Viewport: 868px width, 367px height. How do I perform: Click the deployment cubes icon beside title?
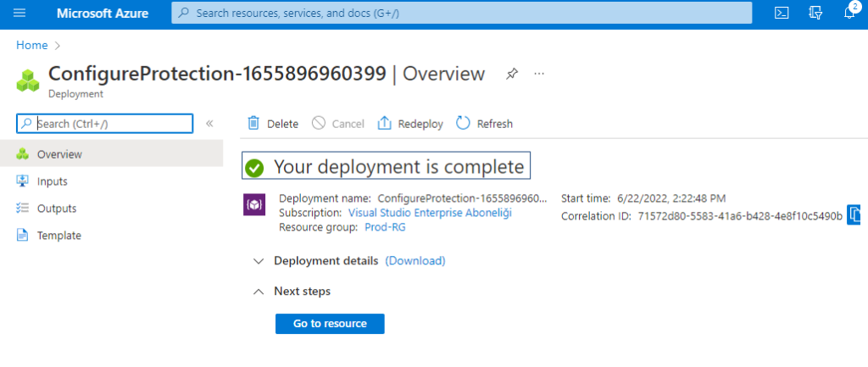coord(28,81)
